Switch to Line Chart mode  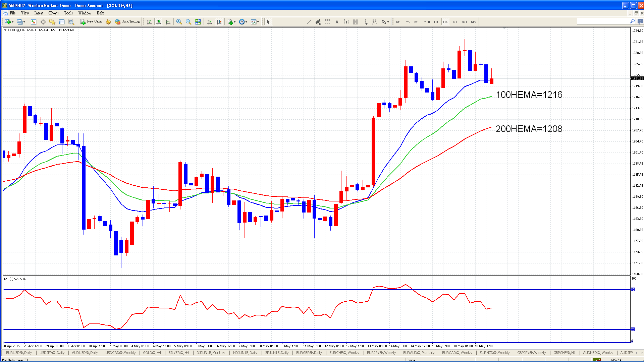click(x=168, y=22)
